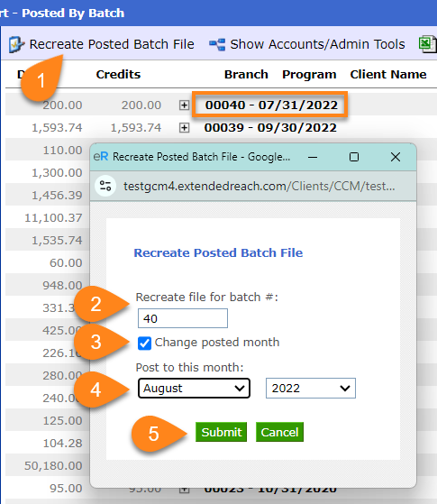
Task: Click the Recreate Posted Batch File icon
Action: tap(16, 44)
